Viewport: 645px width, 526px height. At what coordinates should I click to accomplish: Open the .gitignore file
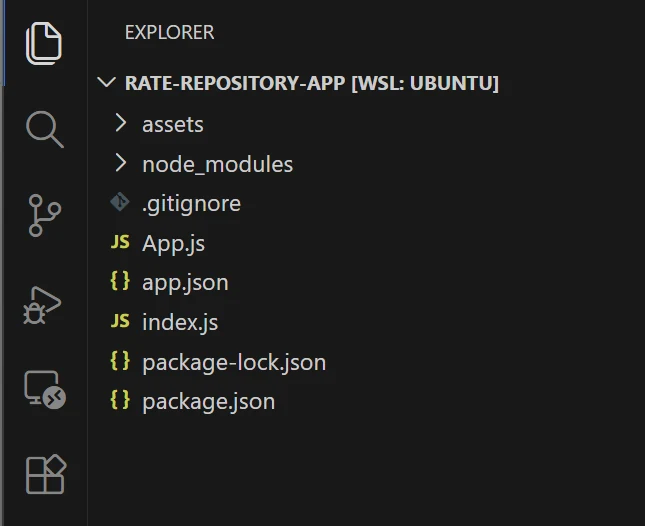[191, 204]
